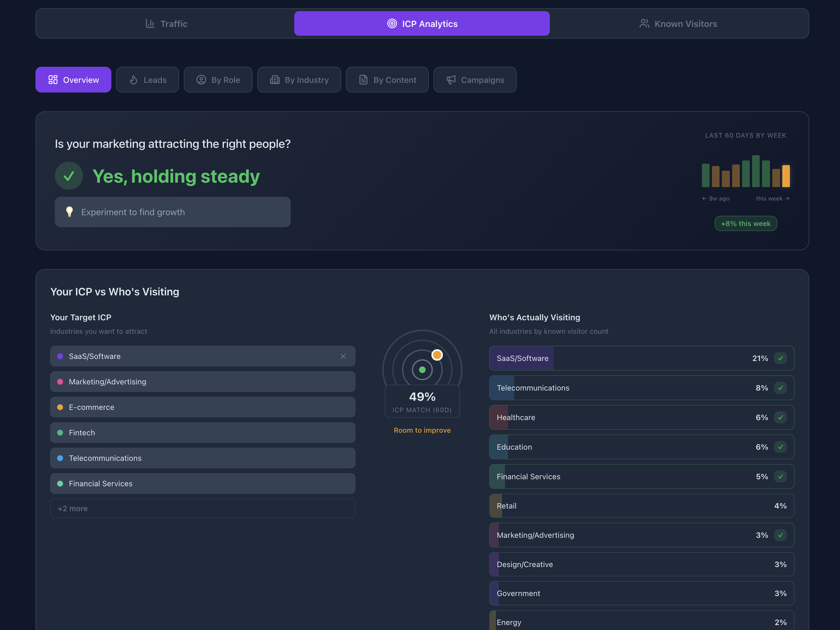Open the By Content sub-tab
This screenshot has height=630, width=840.
pyautogui.click(x=387, y=80)
